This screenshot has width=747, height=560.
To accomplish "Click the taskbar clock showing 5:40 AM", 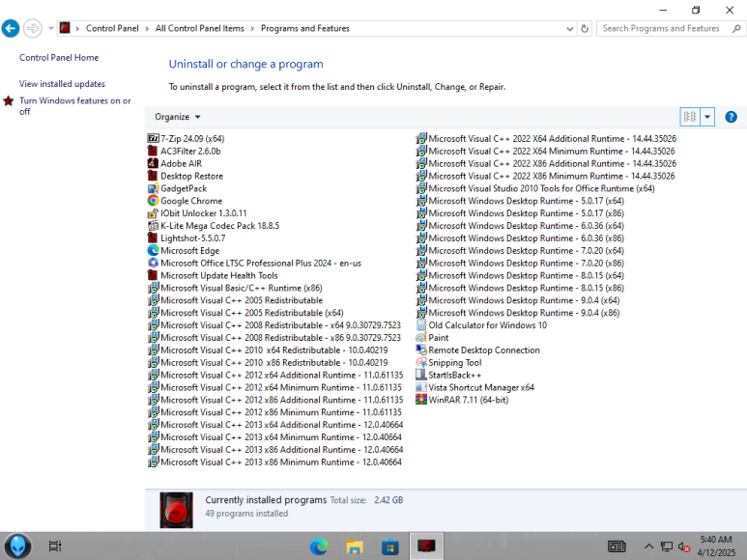I will (x=716, y=546).
